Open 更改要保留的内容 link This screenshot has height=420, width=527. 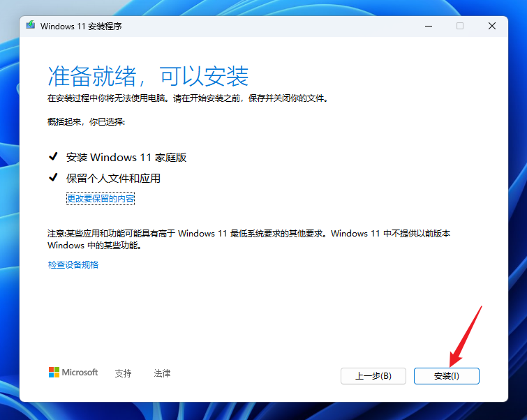pyautogui.click(x=101, y=199)
